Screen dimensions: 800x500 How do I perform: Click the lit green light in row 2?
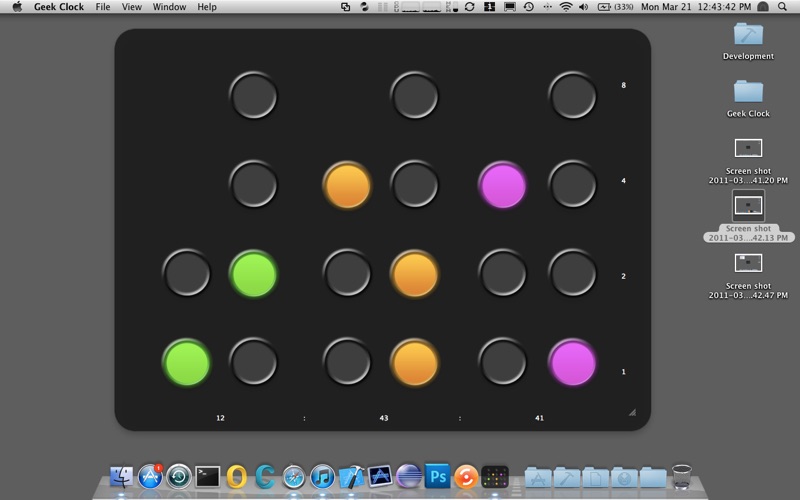click(x=252, y=274)
